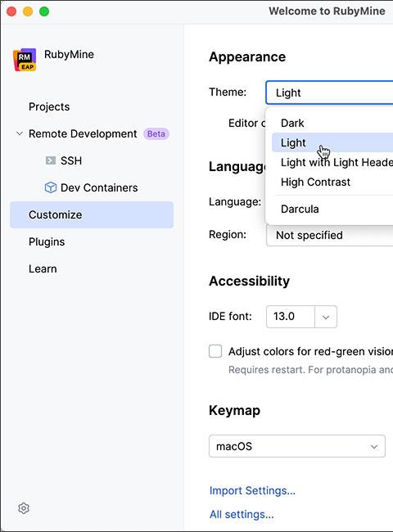The width and height of the screenshot is (393, 532).
Task: Click the Welcome to RubyMine window title
Action: 327,11
